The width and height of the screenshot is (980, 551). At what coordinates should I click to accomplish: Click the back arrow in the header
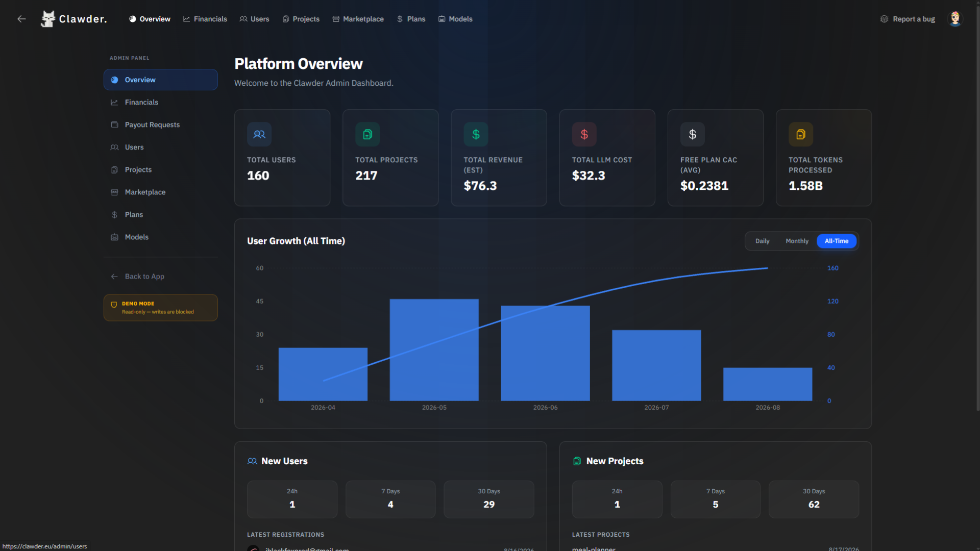(x=21, y=19)
